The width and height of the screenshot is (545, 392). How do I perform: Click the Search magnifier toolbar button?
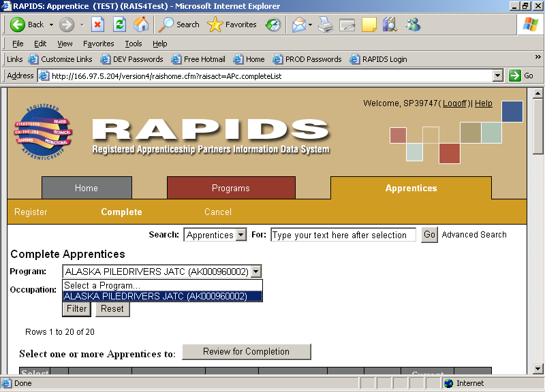(178, 24)
